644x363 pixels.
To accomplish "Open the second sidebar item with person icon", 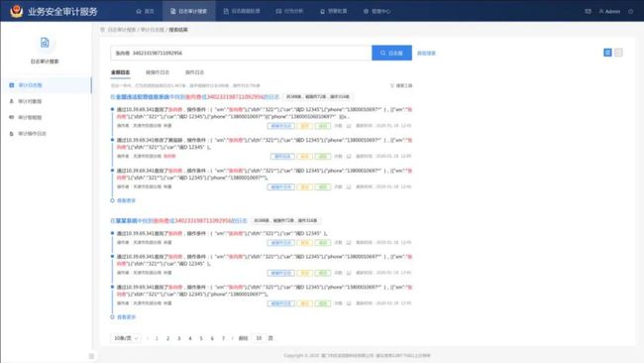I will tap(46, 101).
